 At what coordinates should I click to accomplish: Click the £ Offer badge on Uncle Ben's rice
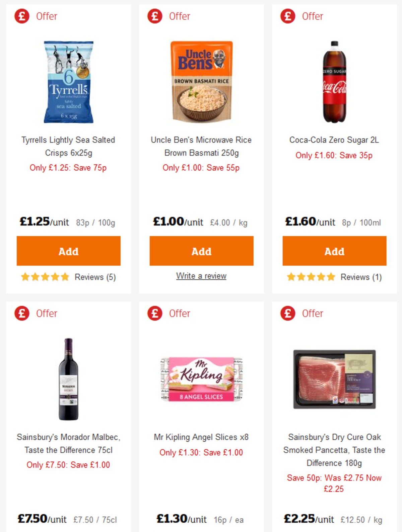[x=154, y=16]
